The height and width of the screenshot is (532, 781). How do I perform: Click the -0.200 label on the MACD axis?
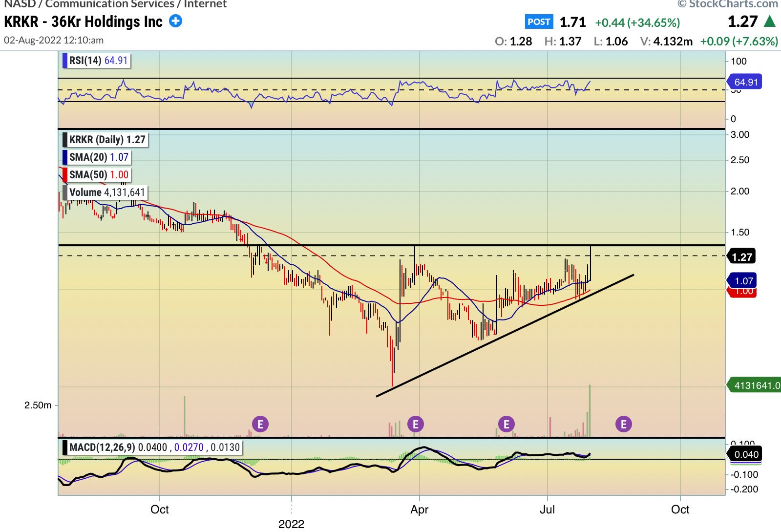click(x=744, y=489)
